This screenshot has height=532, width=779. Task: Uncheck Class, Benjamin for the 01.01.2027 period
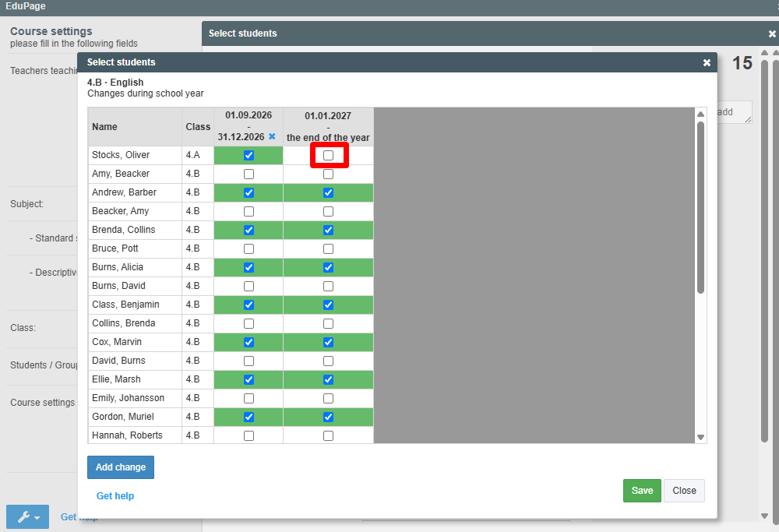[x=329, y=305]
